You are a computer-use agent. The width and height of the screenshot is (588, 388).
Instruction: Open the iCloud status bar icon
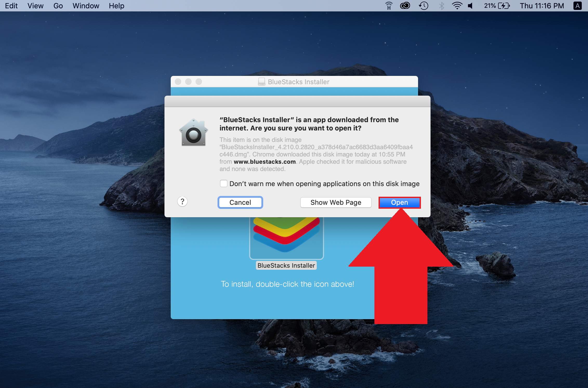point(404,6)
